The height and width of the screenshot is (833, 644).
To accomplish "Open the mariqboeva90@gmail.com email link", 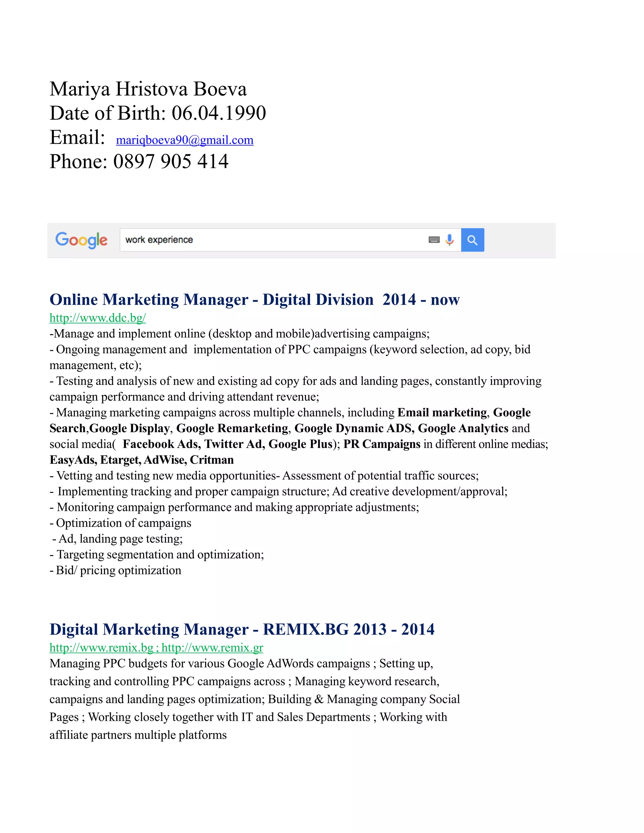I will tap(185, 140).
